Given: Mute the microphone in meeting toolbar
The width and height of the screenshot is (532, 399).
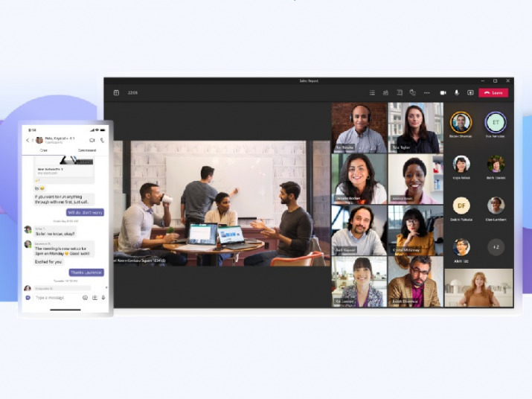Looking at the screenshot, I should pyautogui.click(x=457, y=93).
